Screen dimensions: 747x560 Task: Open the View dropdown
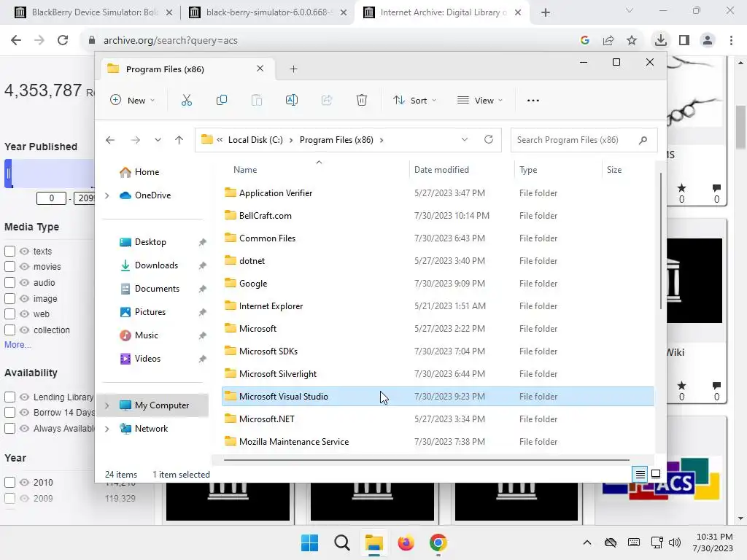point(480,101)
